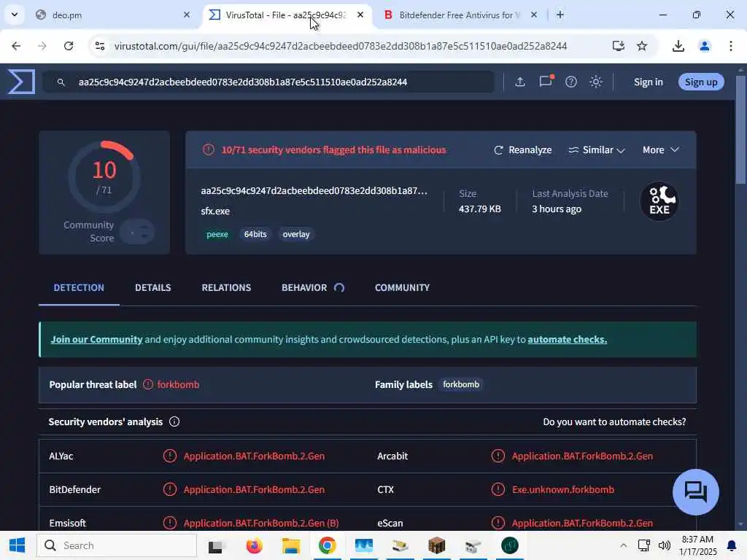The width and height of the screenshot is (747, 560).
Task: Select the DETECTION tab
Action: tap(79, 287)
